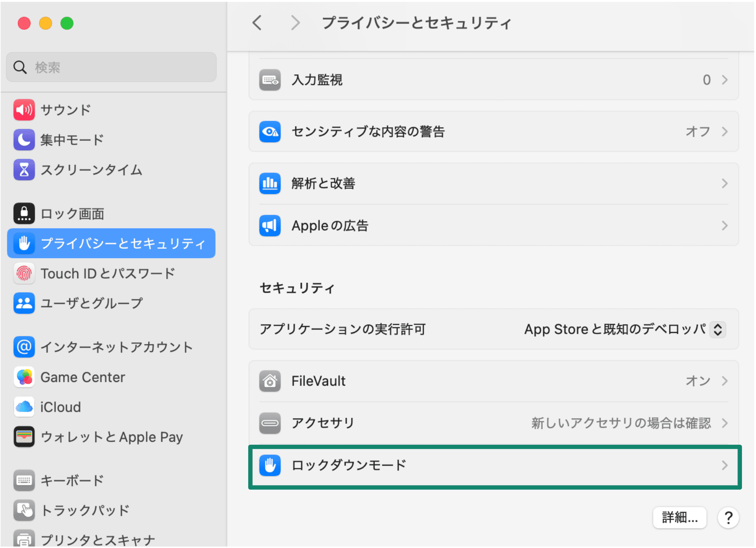756x548 pixels.
Task: Click the 集中モード moon icon
Action: (24, 140)
